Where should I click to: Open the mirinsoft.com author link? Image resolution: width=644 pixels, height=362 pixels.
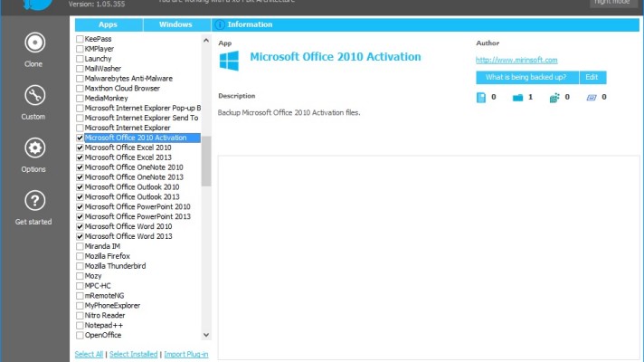(x=516, y=60)
